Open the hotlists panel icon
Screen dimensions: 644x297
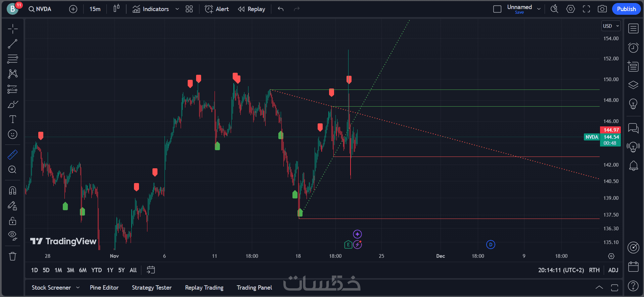point(633,66)
